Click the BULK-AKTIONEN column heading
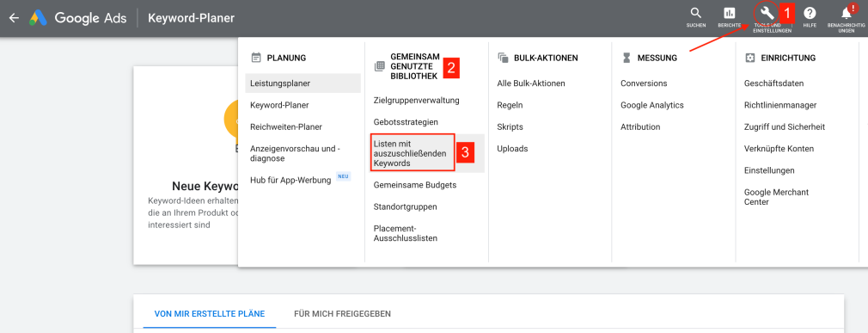868x333 pixels. point(546,58)
